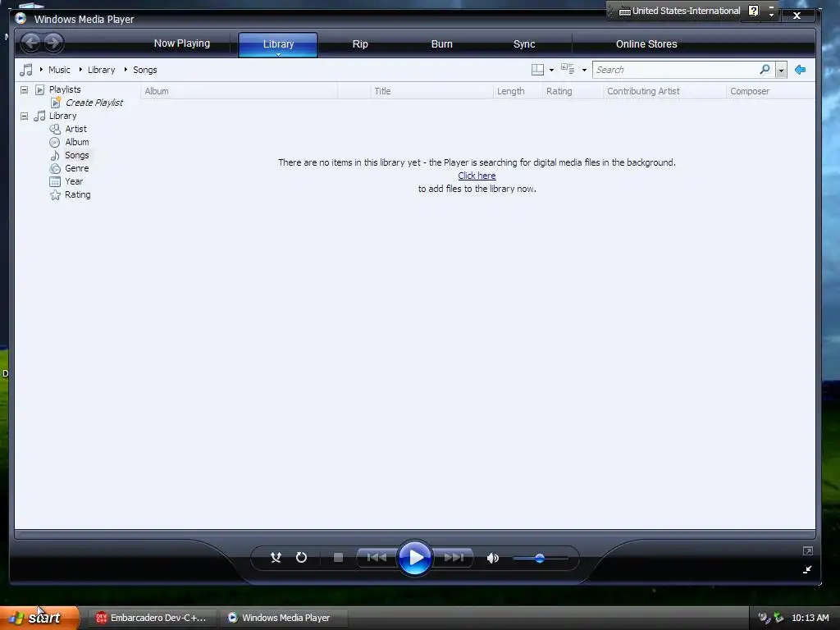This screenshot has height=630, width=840.
Task: Select Album in the library tree
Action: (76, 142)
